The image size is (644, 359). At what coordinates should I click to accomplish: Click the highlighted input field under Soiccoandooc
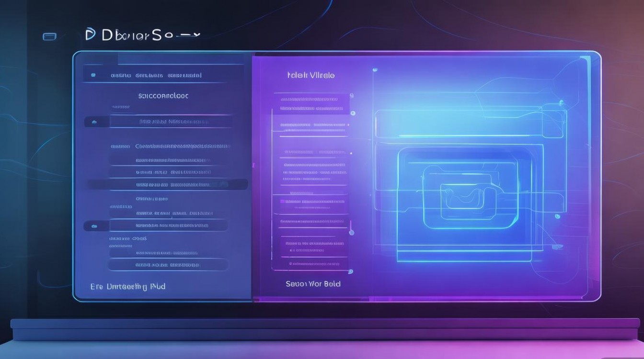(x=171, y=122)
